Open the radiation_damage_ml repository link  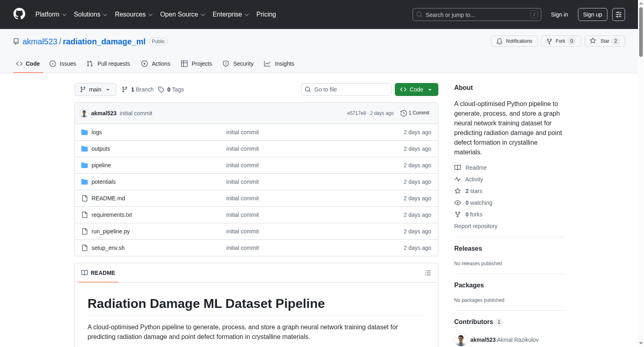104,42
